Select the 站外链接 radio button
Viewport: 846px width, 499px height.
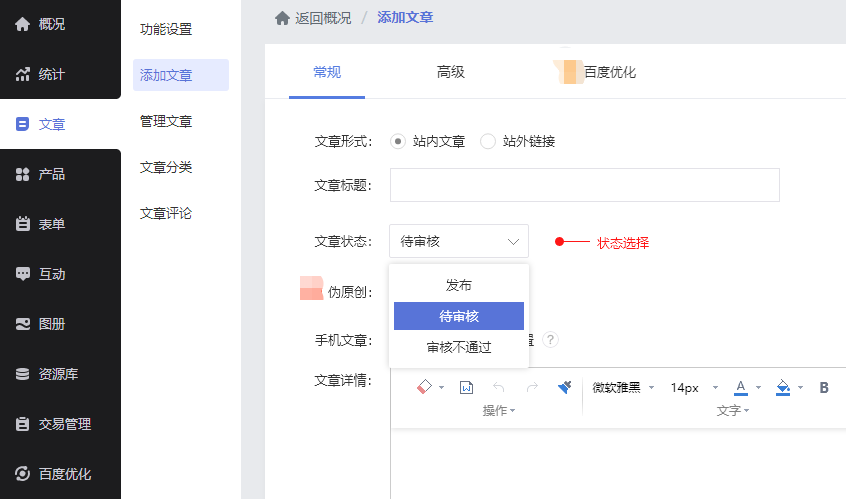click(x=488, y=141)
